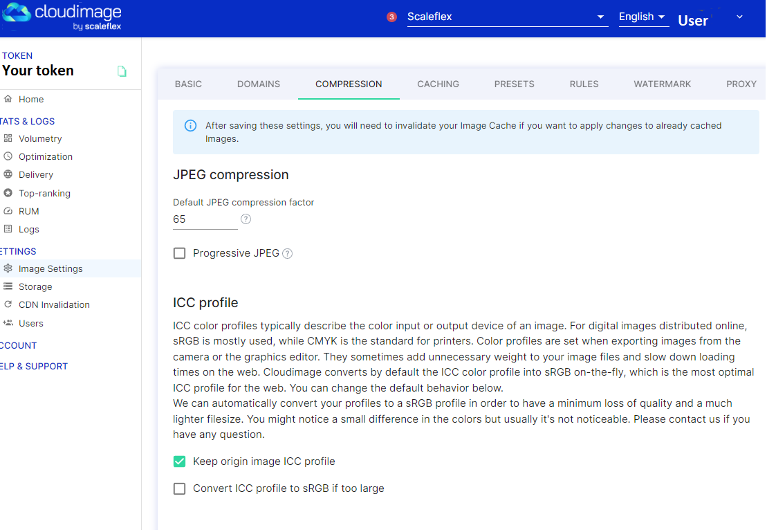Go to Volumetry stats page
Viewport: 767px width, 532px height.
(40, 139)
